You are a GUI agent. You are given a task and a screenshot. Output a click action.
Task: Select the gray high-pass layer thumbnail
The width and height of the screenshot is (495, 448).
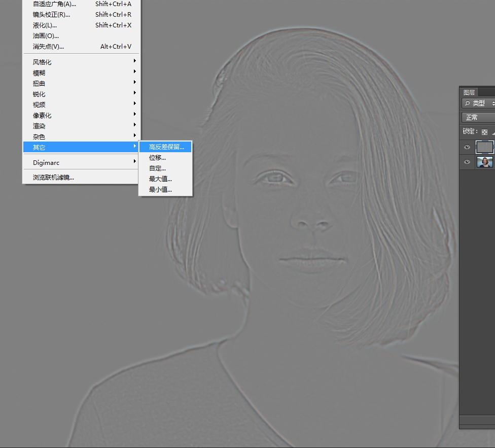(x=484, y=147)
